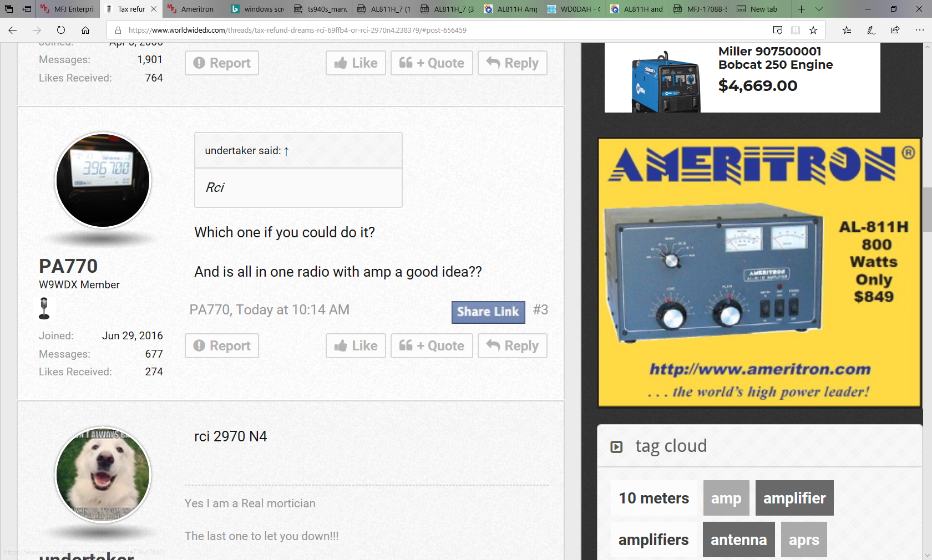Open PA770's profile avatar
Screen dimensions: 932x560
tap(103, 180)
